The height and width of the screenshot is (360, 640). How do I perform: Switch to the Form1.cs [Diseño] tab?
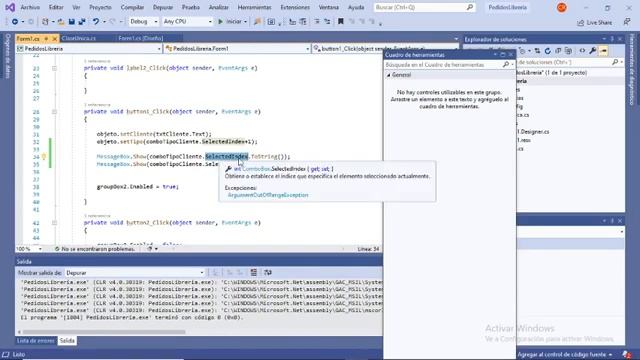pos(140,38)
